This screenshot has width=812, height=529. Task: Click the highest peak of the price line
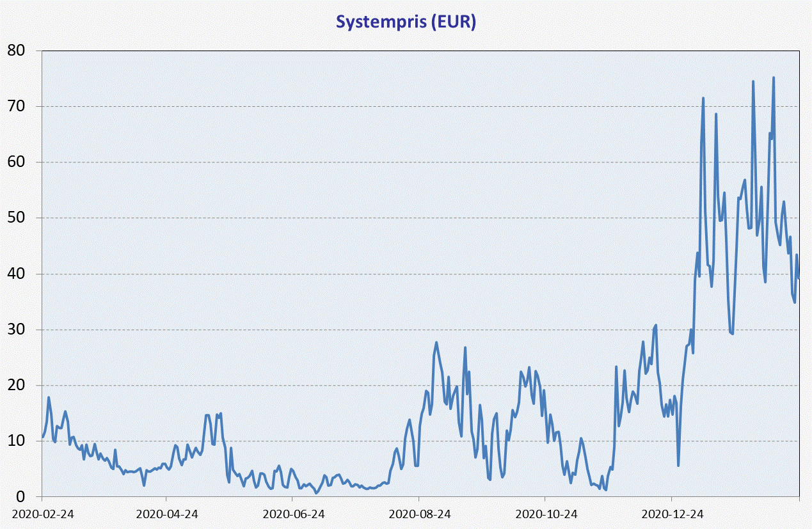click(x=774, y=78)
